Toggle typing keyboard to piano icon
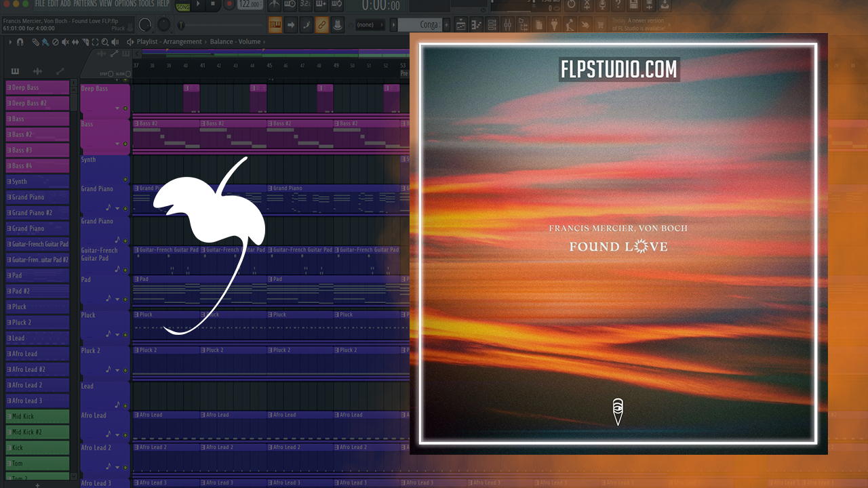The height and width of the screenshot is (488, 868). tap(275, 25)
